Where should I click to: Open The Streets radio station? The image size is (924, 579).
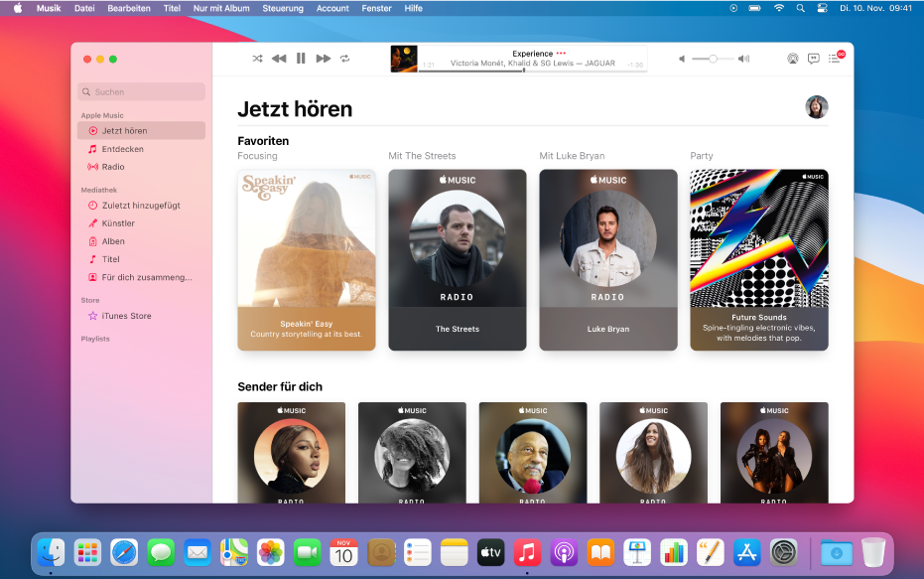pos(457,260)
